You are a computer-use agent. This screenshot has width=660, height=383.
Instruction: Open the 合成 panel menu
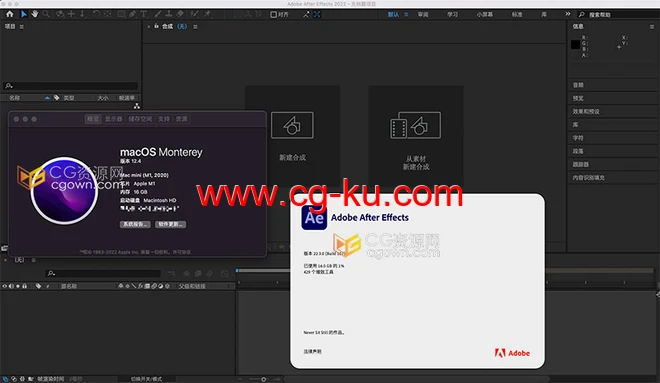195,27
